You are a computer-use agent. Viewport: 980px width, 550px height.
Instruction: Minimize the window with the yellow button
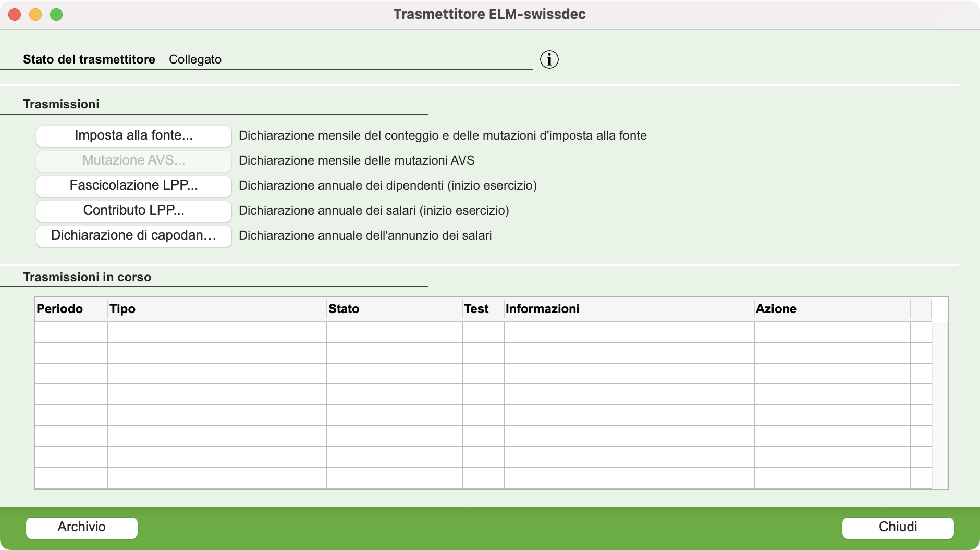(x=35, y=15)
